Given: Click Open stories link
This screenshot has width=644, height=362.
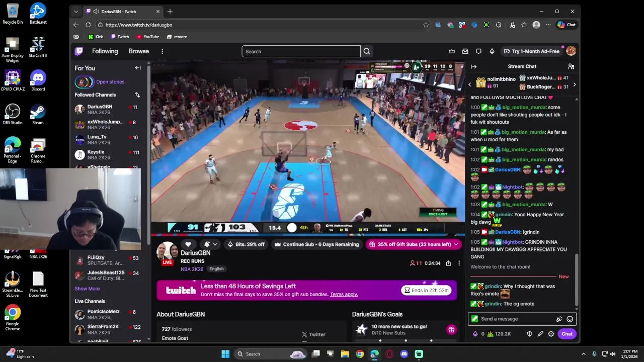Looking at the screenshot, I should click(x=110, y=82).
